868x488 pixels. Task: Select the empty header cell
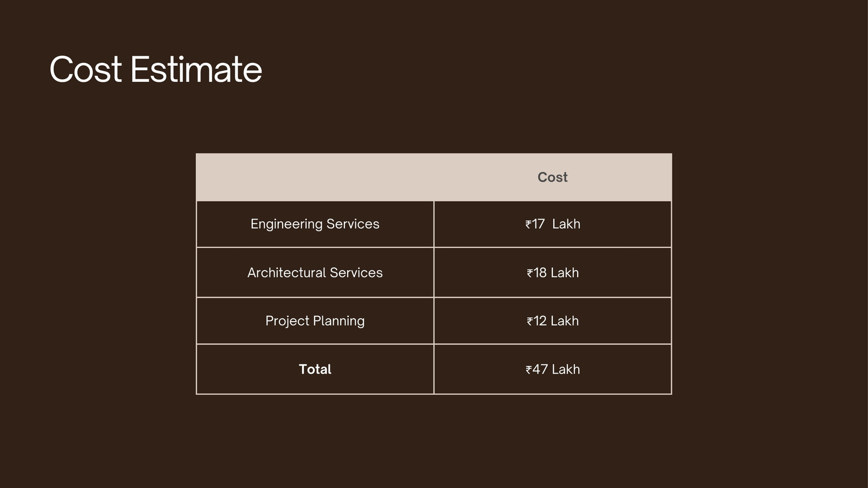(315, 177)
